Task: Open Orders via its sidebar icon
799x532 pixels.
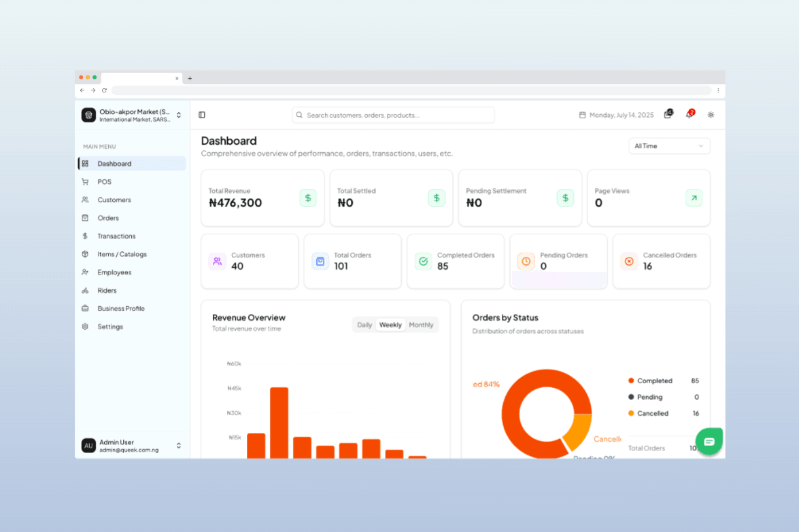Action: click(86, 217)
